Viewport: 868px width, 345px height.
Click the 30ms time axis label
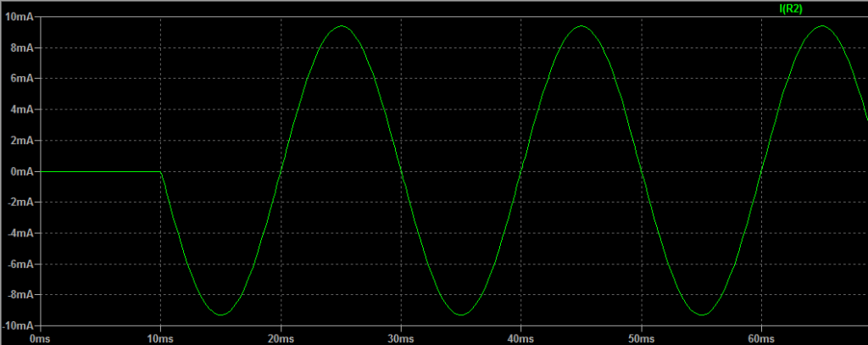click(401, 337)
